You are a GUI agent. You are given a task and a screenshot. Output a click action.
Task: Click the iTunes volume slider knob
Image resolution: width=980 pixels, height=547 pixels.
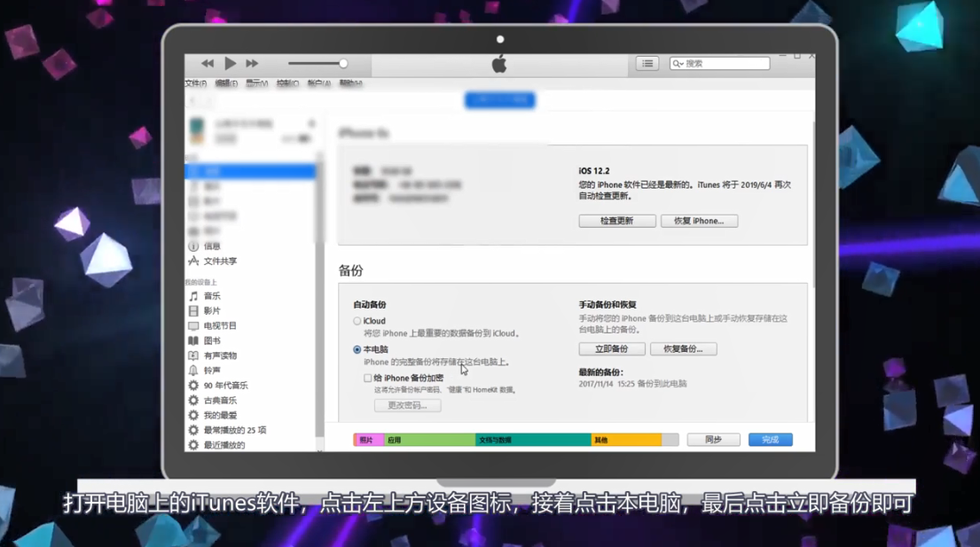pos(343,63)
